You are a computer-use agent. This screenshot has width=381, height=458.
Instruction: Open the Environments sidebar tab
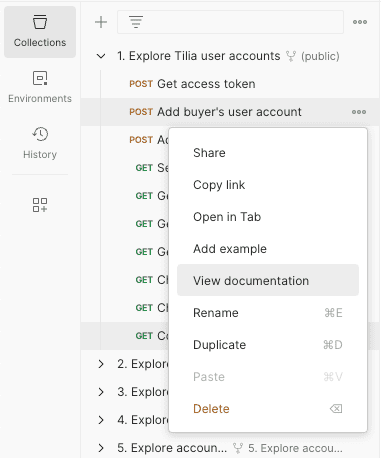(40, 87)
